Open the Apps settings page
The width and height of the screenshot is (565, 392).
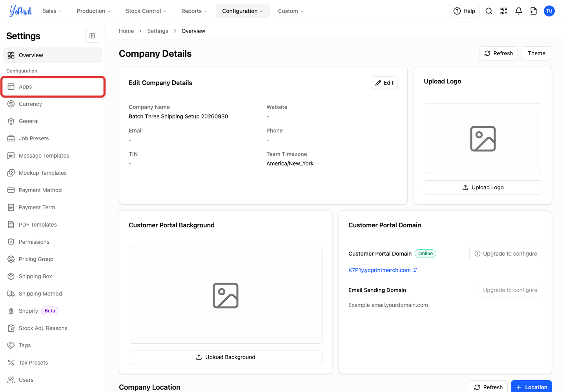point(53,87)
